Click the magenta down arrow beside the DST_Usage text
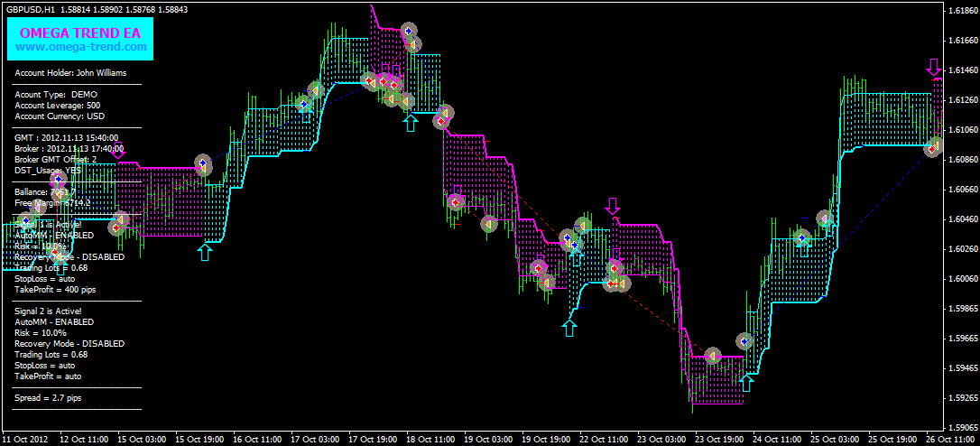 pos(117,151)
